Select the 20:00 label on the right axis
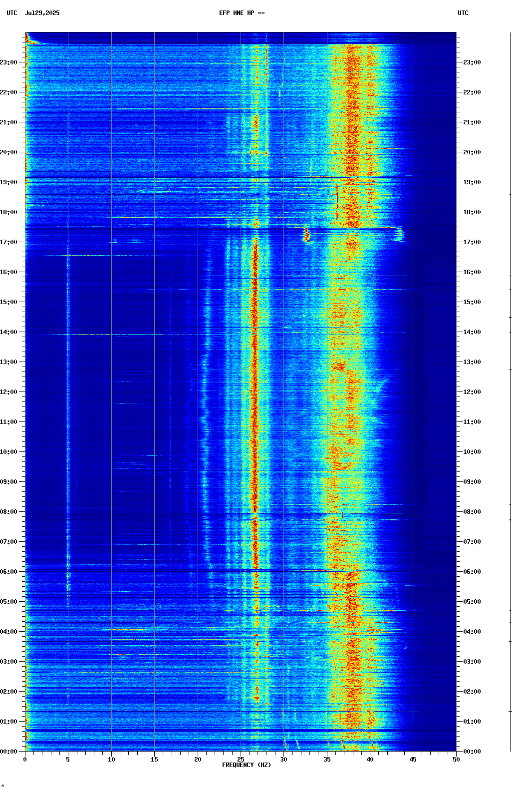Image resolution: width=532 pixels, height=791 pixels. pyautogui.click(x=472, y=152)
